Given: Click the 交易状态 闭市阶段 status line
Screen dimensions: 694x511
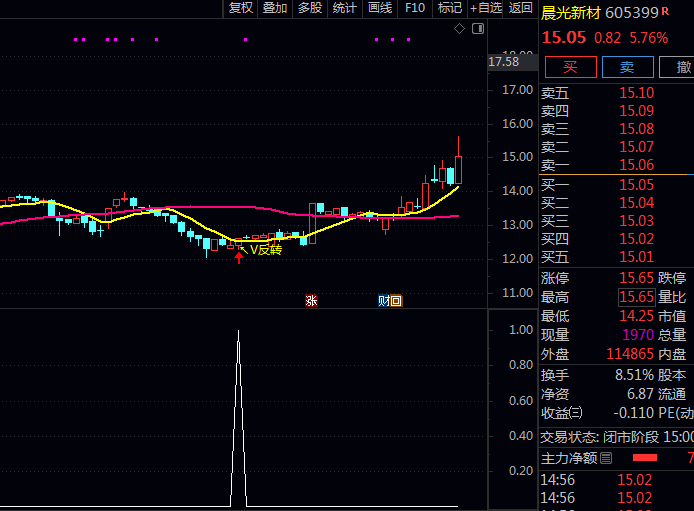Looking at the screenshot, I should click(617, 437).
